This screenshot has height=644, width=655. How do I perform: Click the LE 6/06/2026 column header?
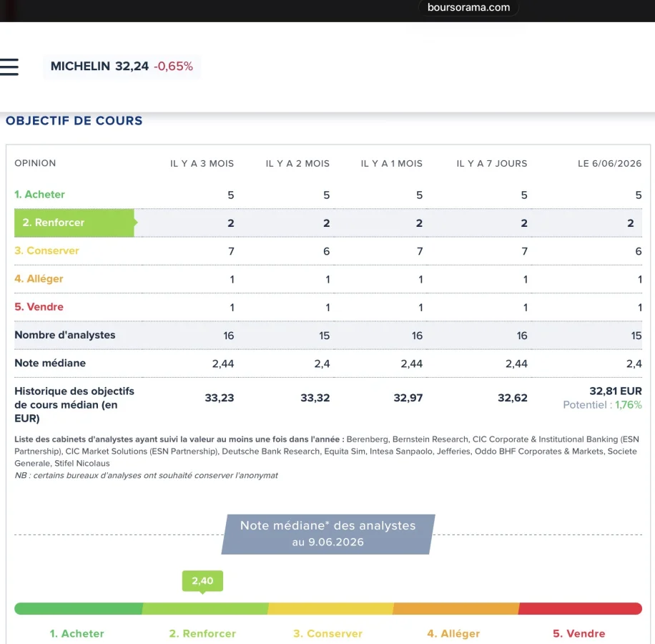(x=609, y=163)
